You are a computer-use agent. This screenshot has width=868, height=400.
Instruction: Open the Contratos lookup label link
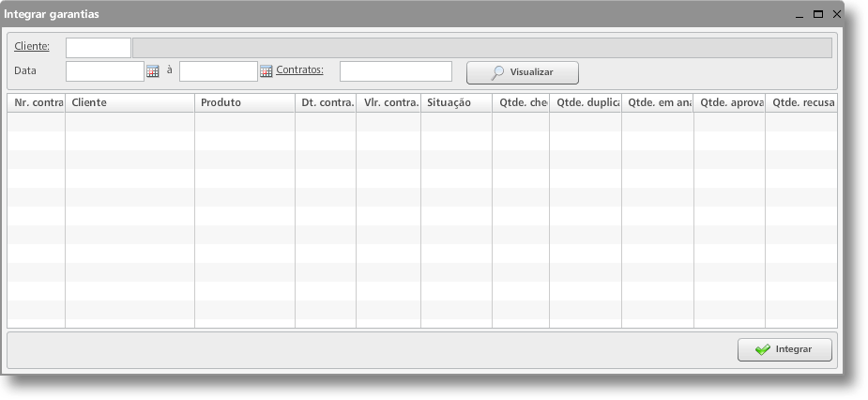coord(300,70)
